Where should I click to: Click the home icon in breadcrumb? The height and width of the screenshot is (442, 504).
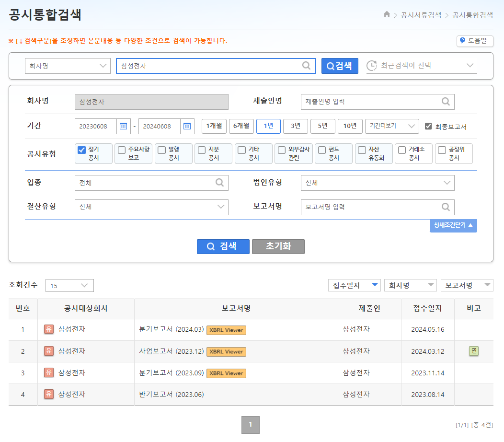[387, 14]
